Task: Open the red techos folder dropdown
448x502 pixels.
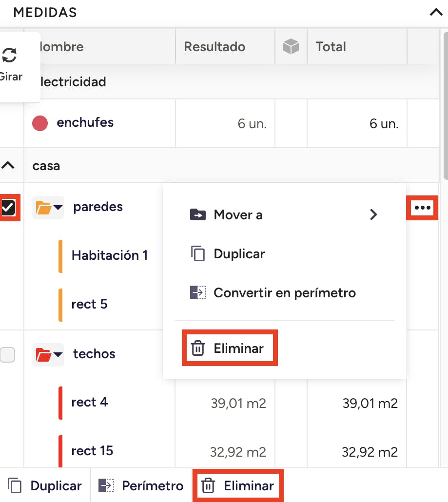Action: tap(48, 355)
